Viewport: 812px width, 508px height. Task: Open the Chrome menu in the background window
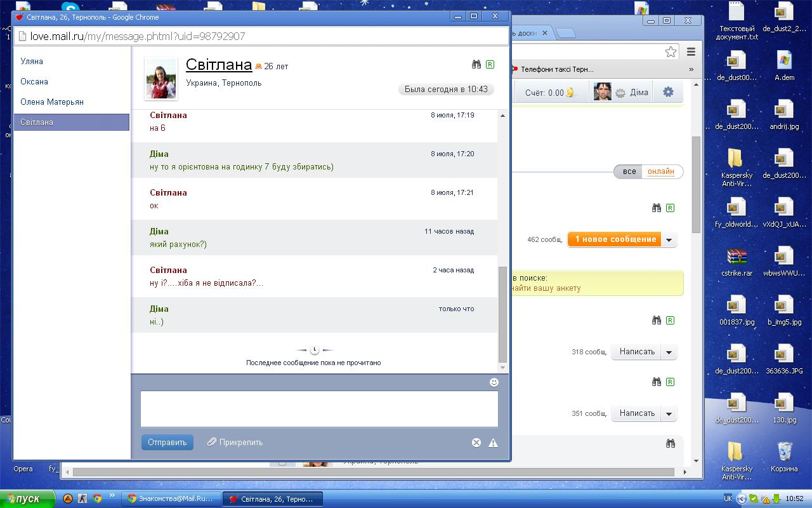[691, 52]
